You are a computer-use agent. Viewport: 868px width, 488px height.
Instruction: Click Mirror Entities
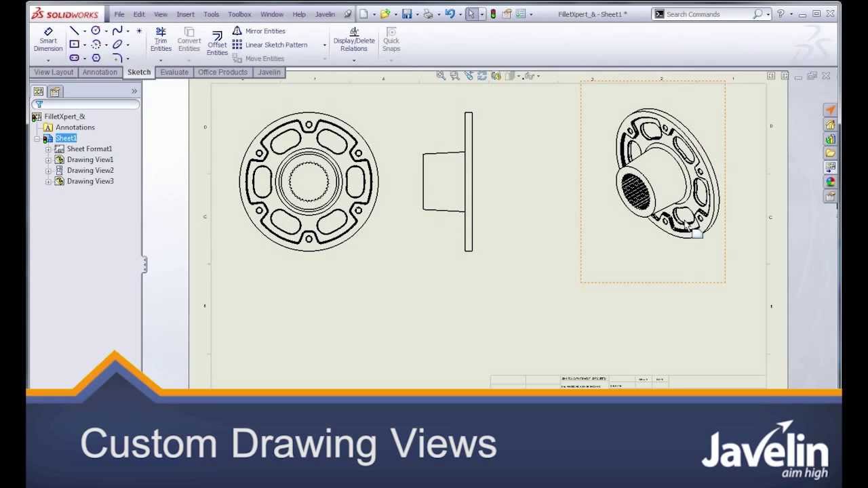tap(258, 31)
